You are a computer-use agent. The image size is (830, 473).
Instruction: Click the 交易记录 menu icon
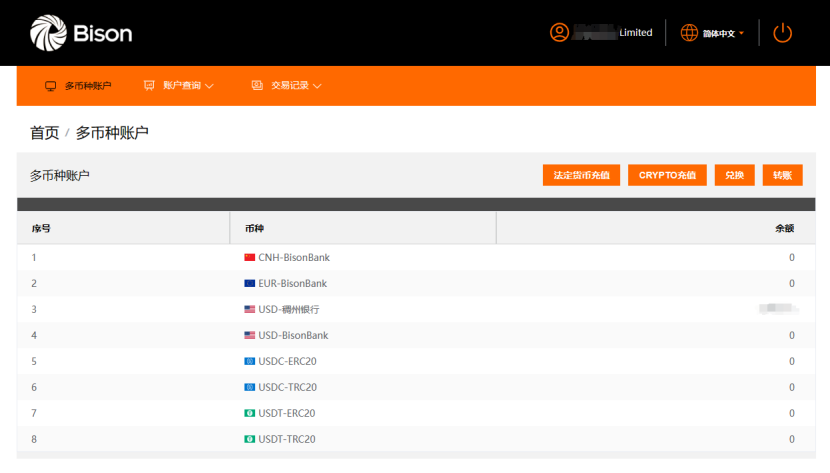[x=257, y=86]
